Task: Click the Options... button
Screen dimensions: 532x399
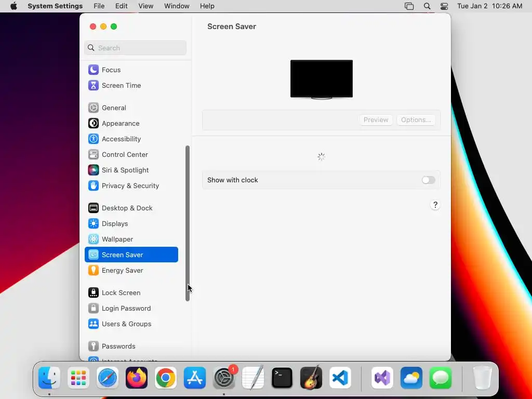Action: click(416, 120)
